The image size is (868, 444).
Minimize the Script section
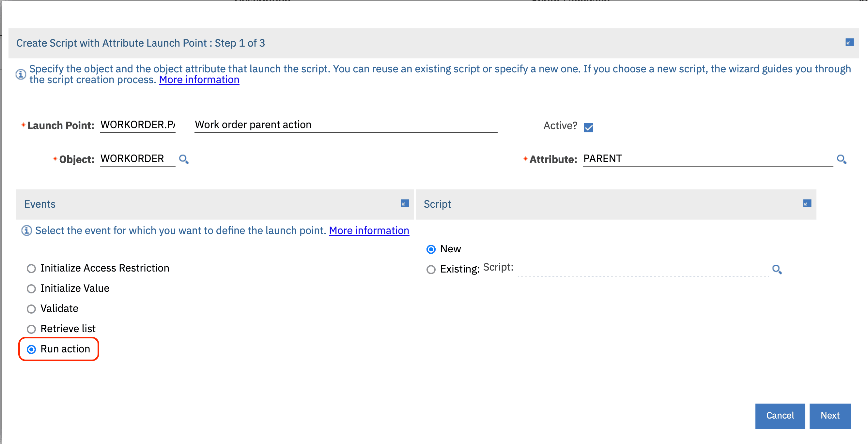(807, 203)
